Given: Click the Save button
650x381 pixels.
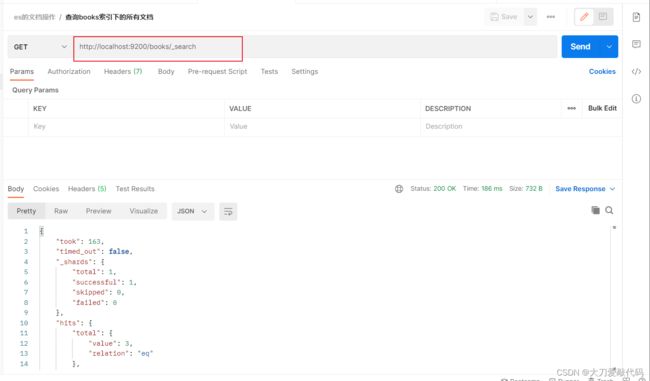Looking at the screenshot, I should click(504, 17).
